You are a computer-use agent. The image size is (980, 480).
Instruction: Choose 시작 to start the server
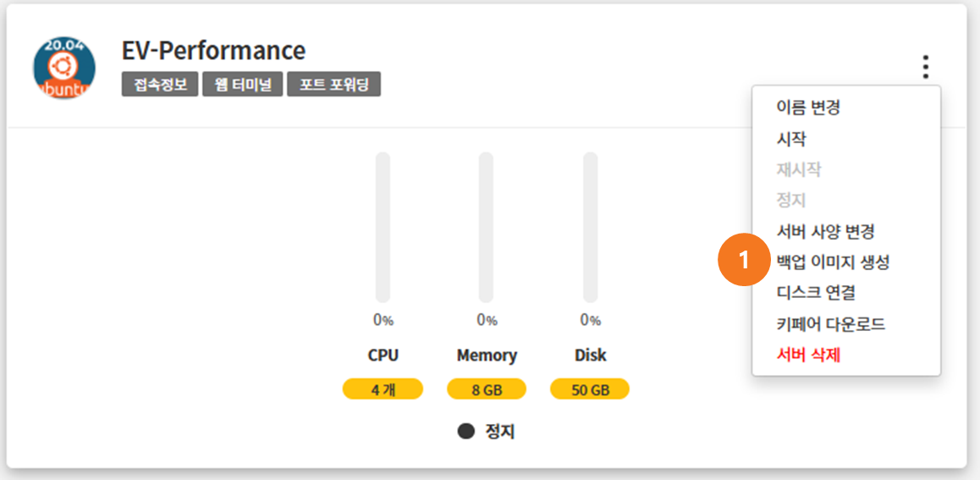[x=792, y=139]
